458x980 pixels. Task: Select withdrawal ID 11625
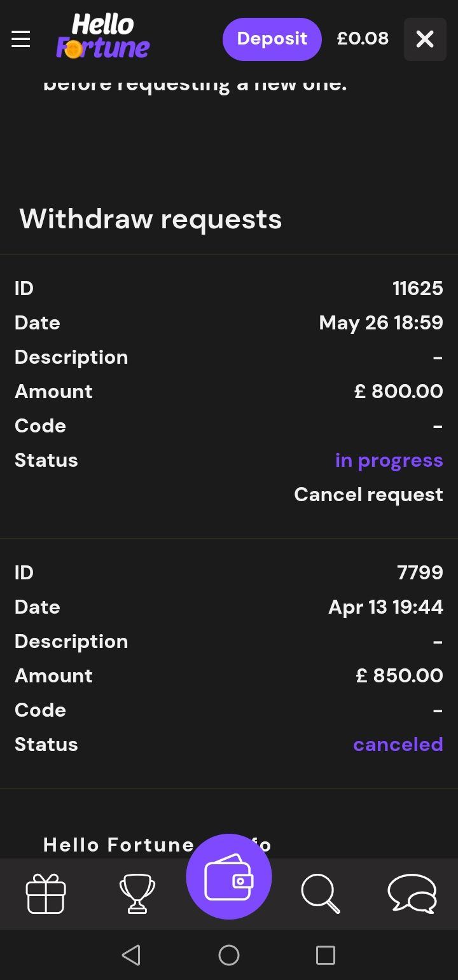(417, 289)
